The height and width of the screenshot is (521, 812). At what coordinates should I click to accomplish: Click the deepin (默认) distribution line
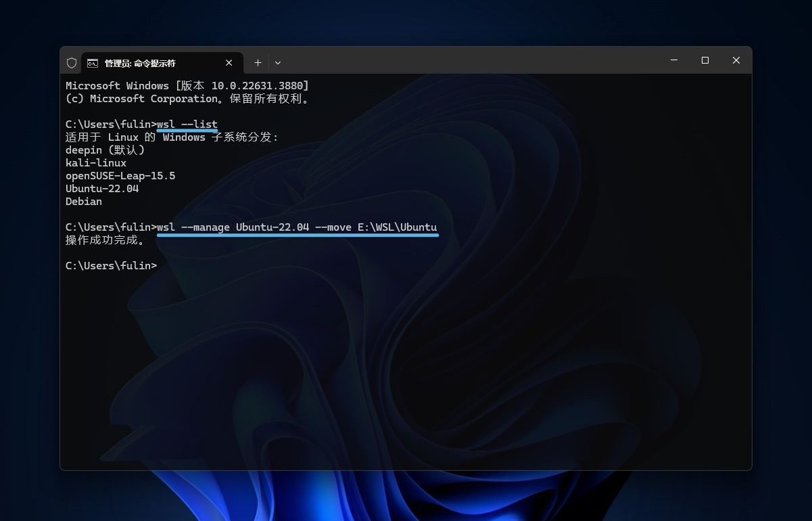tap(105, 150)
